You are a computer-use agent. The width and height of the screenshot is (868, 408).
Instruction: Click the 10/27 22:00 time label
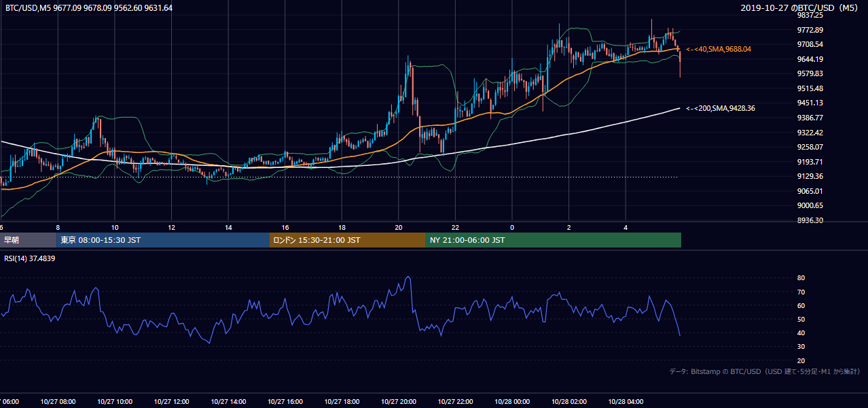point(455,401)
